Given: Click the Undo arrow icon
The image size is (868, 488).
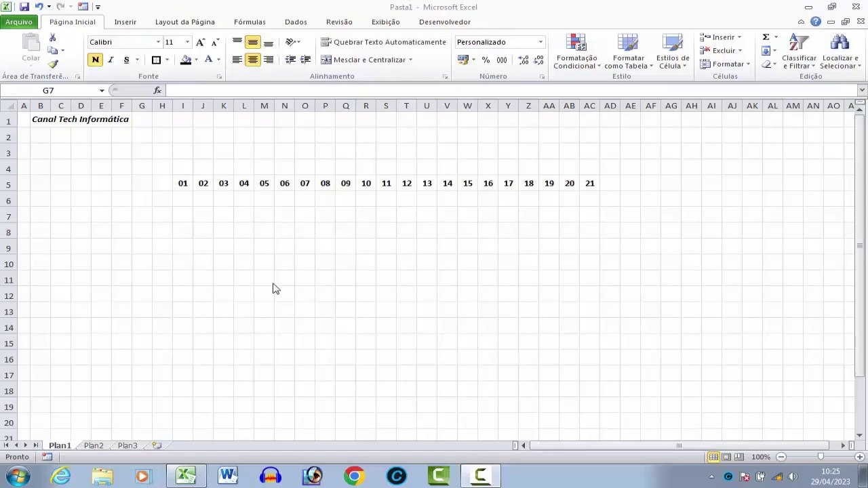Looking at the screenshot, I should click(39, 7).
